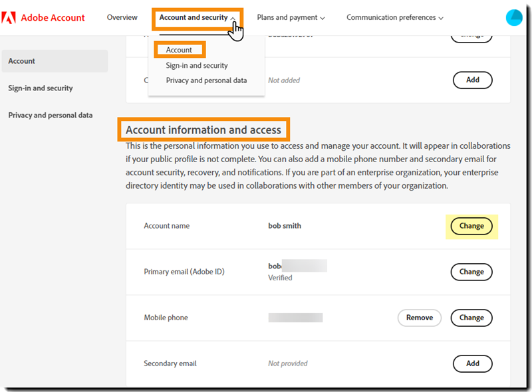
Task: Open the profile avatar in the top corner
Action: 514,17
